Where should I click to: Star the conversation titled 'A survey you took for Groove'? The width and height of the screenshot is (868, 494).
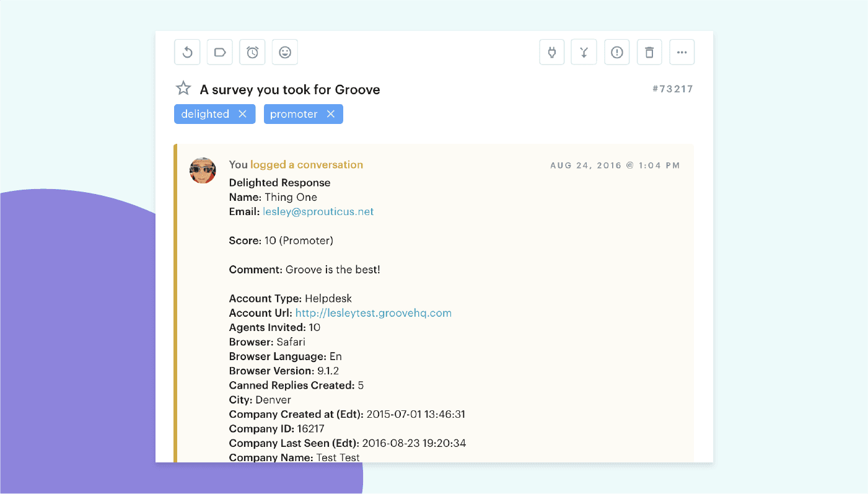183,89
